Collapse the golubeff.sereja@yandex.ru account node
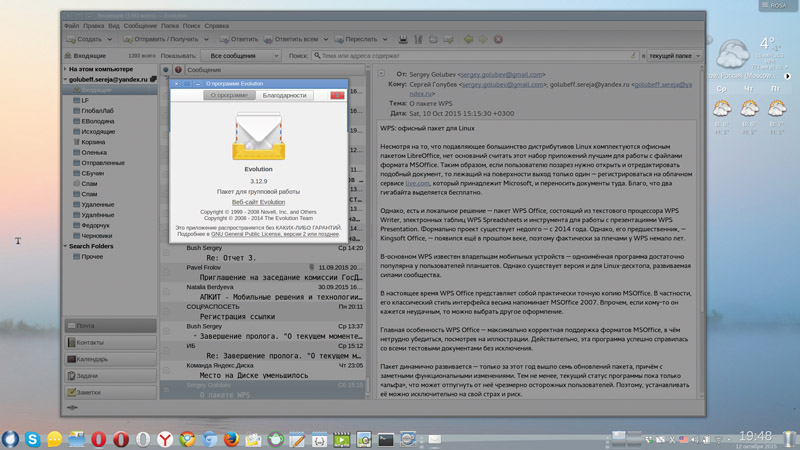 65,80
